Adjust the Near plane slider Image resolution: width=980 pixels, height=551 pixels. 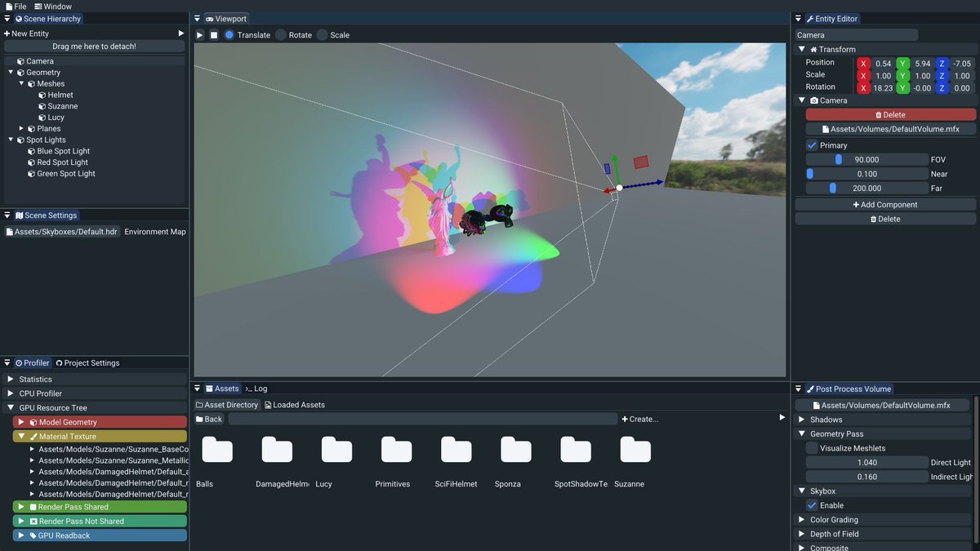click(866, 174)
